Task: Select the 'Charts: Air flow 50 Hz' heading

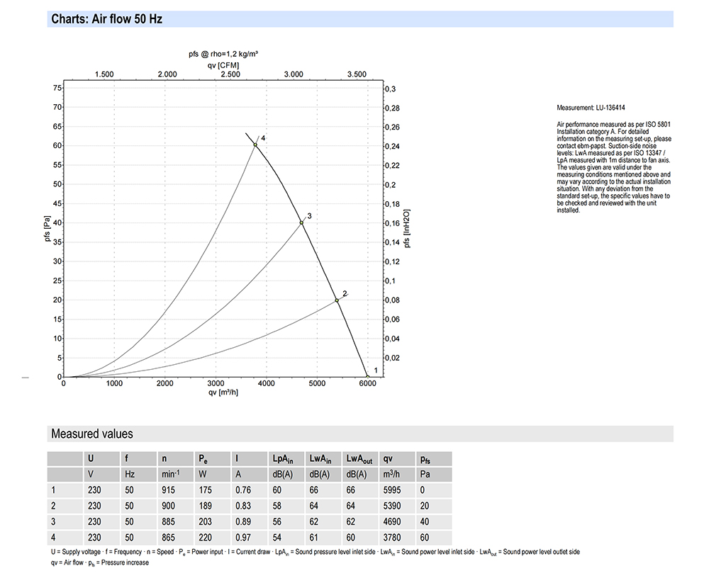Action: pyautogui.click(x=107, y=19)
